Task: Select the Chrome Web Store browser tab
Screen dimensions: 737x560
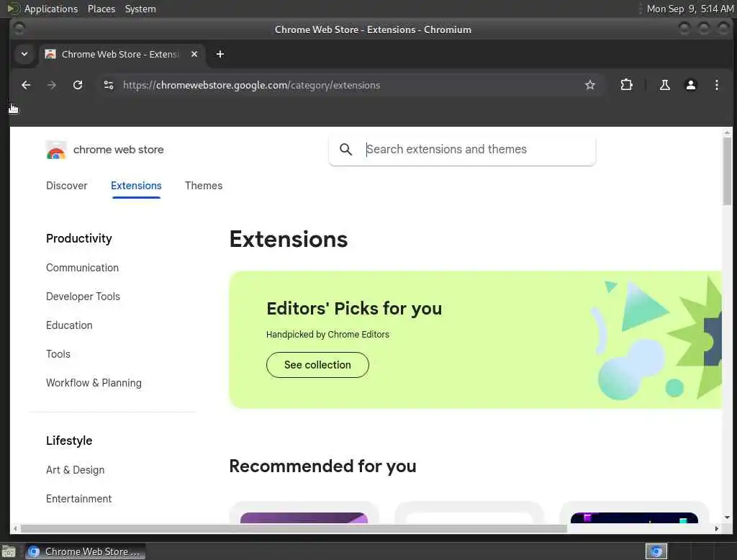Action: (x=121, y=54)
